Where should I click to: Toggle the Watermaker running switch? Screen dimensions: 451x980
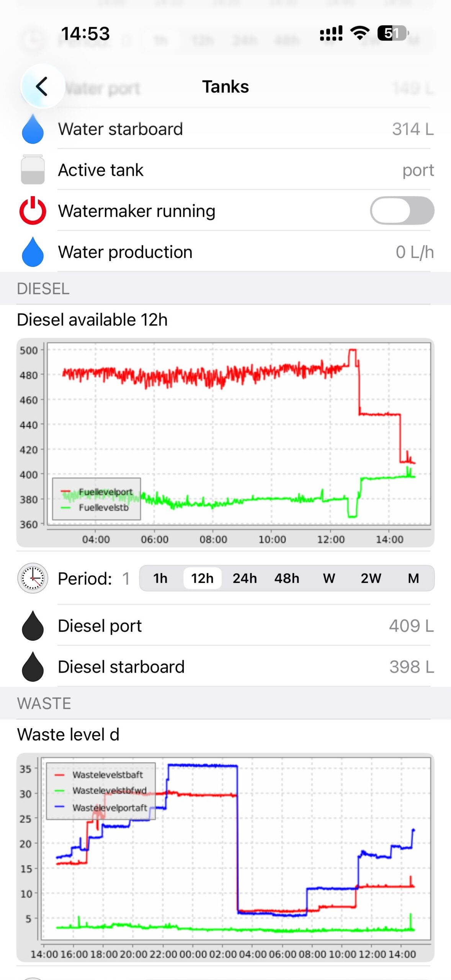(402, 211)
